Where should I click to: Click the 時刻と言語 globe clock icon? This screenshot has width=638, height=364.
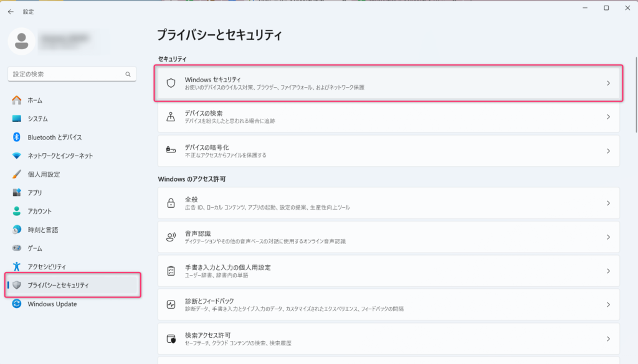point(17,230)
